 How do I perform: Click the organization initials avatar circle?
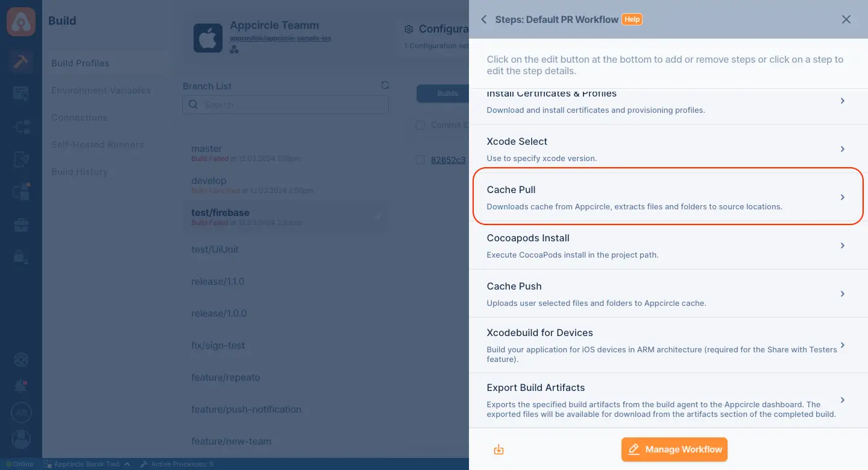click(x=21, y=413)
